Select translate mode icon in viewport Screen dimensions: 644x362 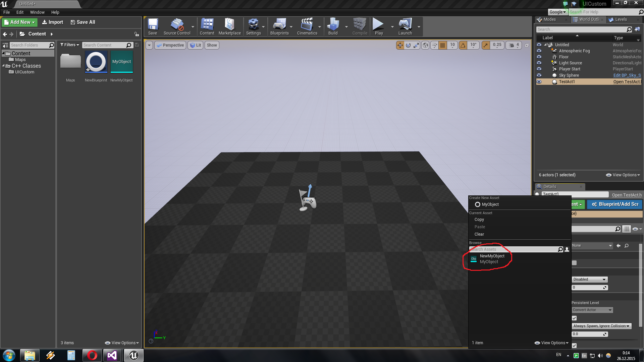tap(400, 45)
